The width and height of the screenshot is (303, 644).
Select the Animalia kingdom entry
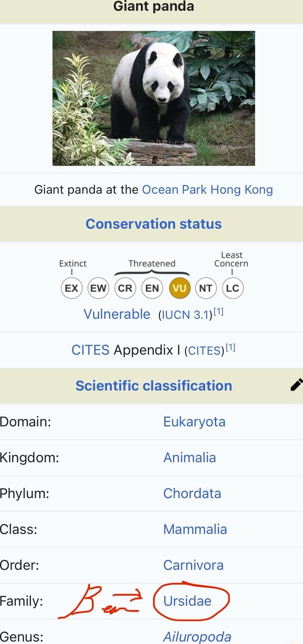coord(190,457)
